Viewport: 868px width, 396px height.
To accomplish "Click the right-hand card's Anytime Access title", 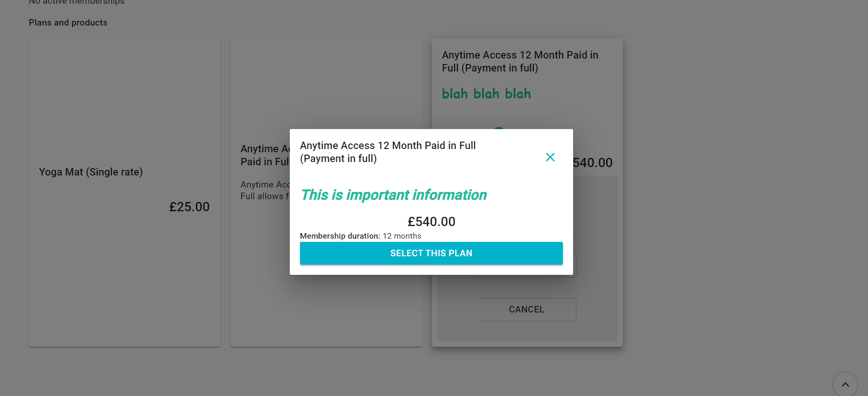I will tap(520, 61).
